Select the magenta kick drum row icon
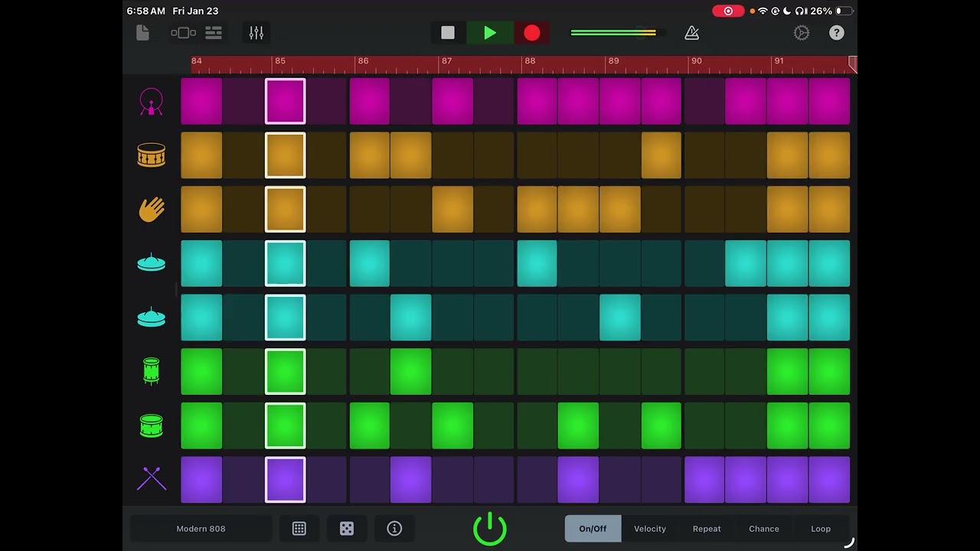Screen dimensions: 980x551 tap(152, 102)
